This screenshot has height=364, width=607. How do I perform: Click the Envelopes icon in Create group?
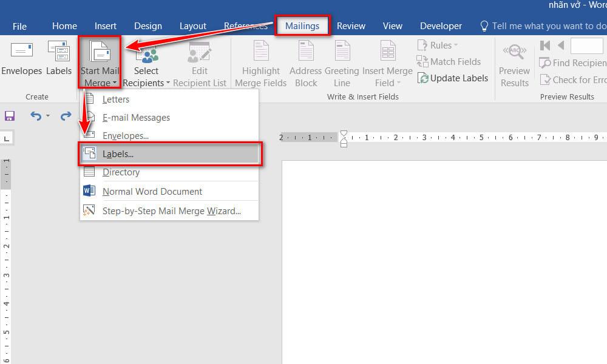point(22,50)
